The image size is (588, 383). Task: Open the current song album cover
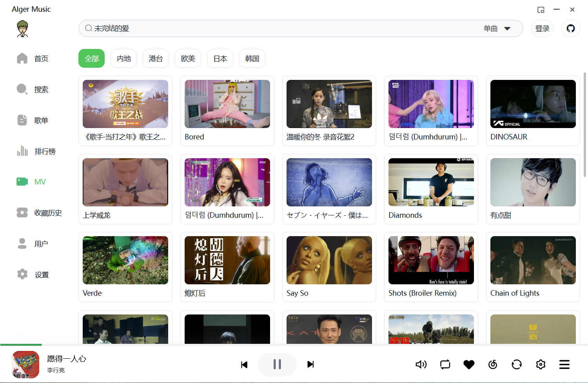25,365
